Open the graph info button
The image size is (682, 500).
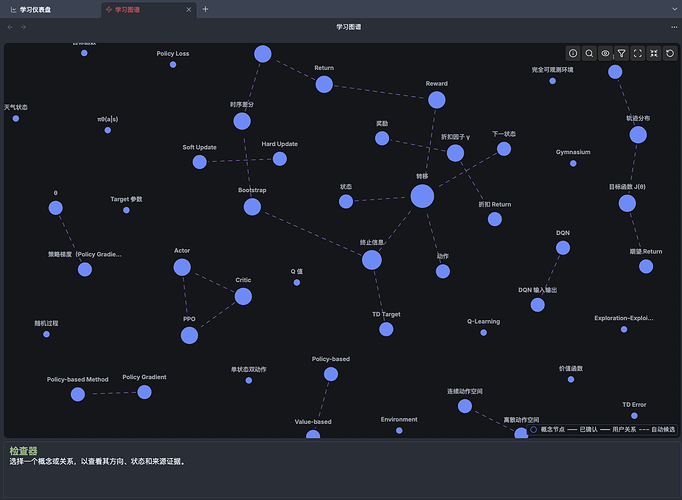point(573,53)
